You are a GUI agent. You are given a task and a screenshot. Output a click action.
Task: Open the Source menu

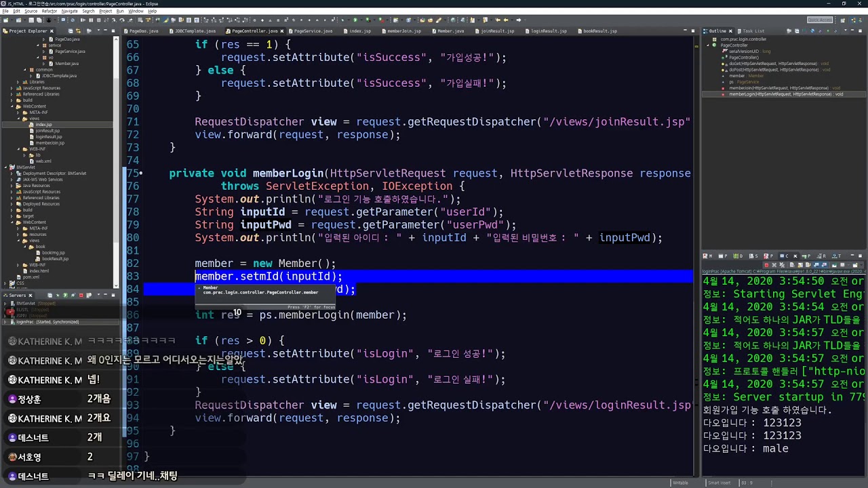tap(31, 11)
